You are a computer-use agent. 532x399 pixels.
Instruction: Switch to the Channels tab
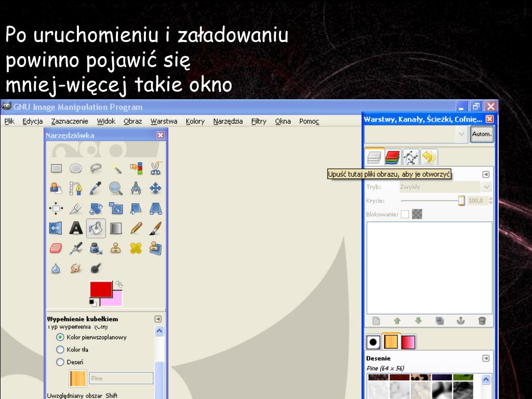393,157
